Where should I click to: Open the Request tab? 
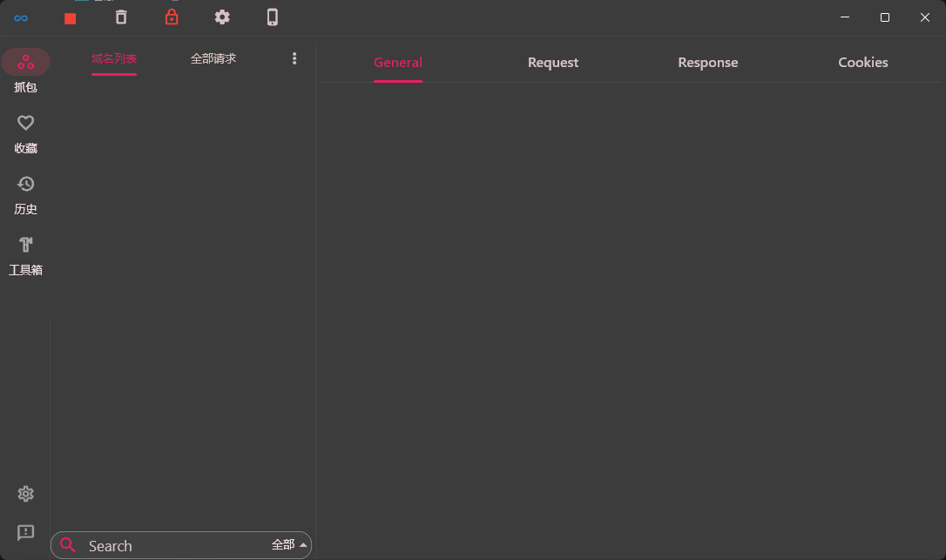coord(552,62)
